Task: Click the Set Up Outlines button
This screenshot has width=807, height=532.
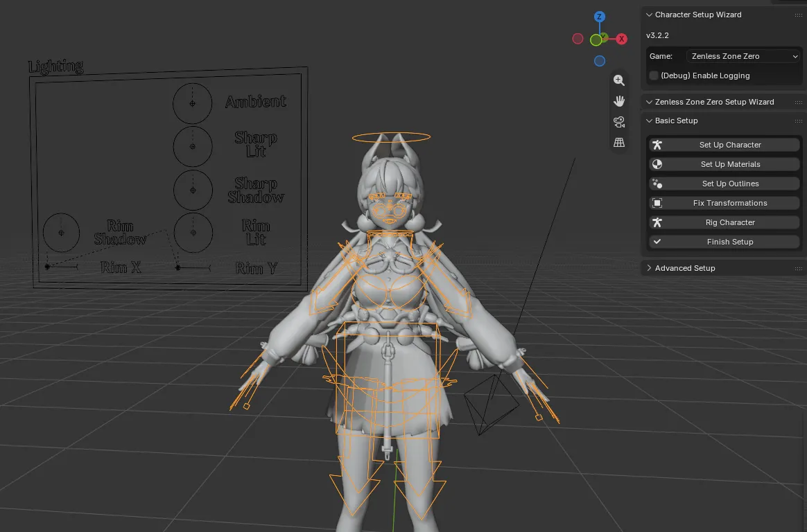Action: click(x=724, y=184)
